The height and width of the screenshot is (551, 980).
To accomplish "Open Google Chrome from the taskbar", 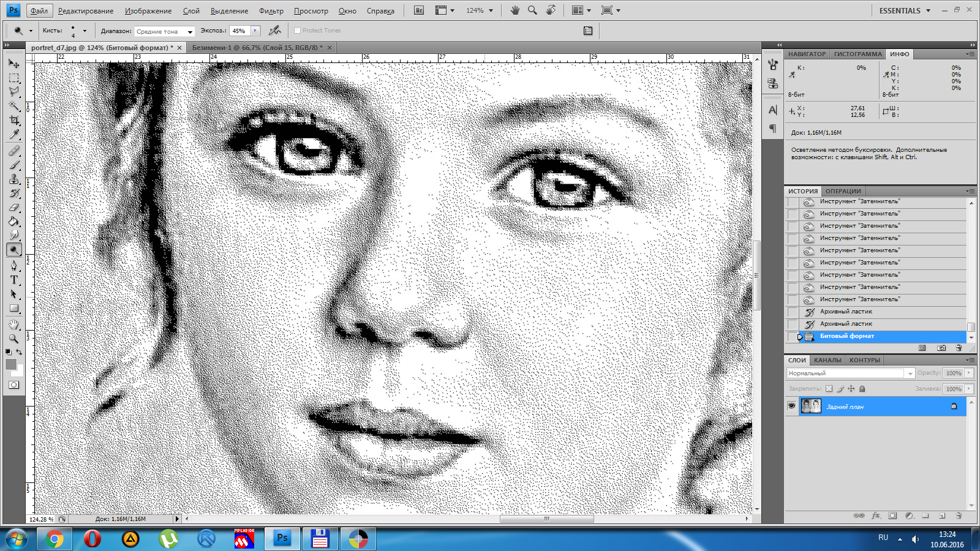I will (54, 539).
